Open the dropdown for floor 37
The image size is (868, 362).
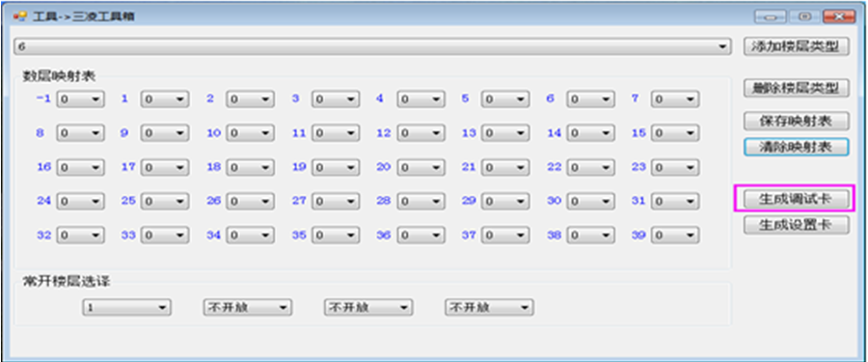[x=504, y=236]
